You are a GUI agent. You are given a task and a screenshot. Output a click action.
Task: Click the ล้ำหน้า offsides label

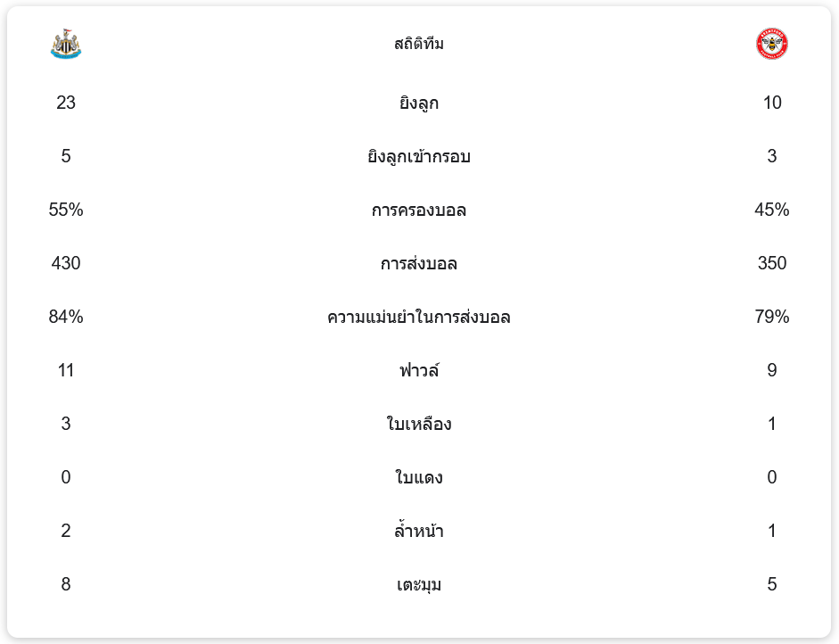(419, 532)
